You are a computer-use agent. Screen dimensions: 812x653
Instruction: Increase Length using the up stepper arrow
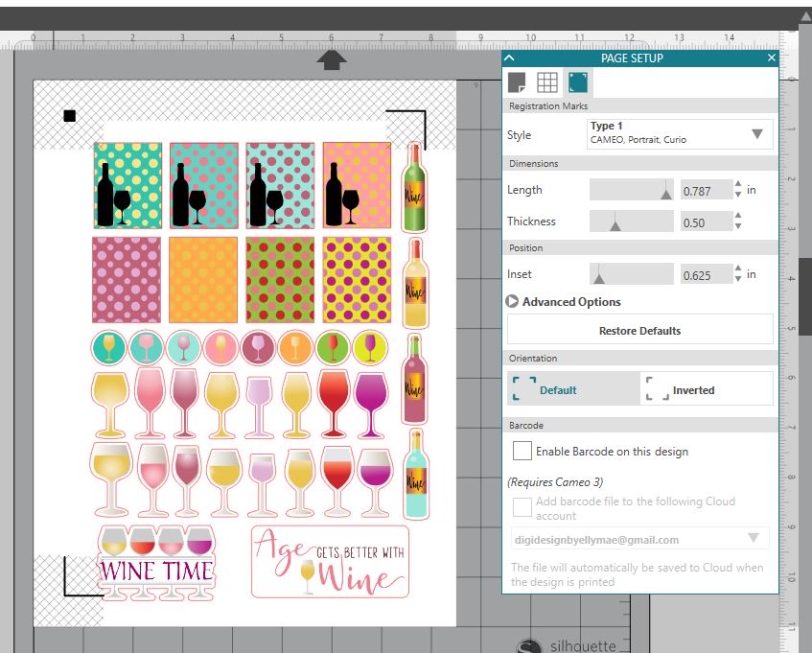point(737,185)
